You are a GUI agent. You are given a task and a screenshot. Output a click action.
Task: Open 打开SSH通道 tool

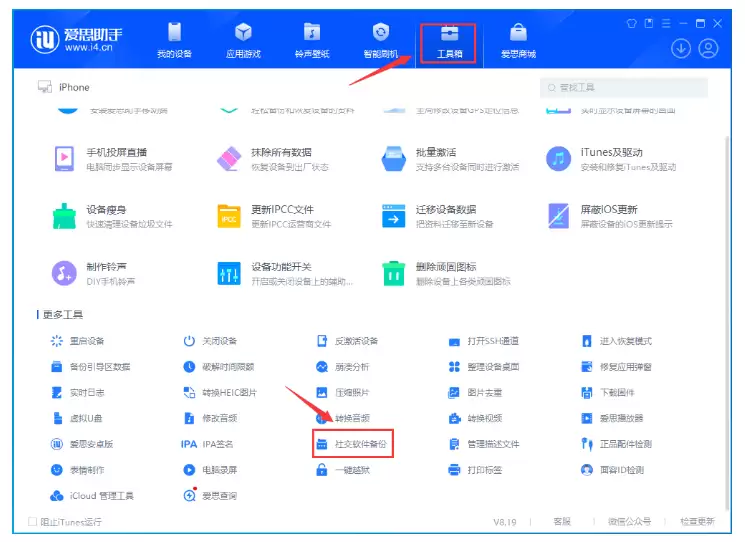coord(483,341)
